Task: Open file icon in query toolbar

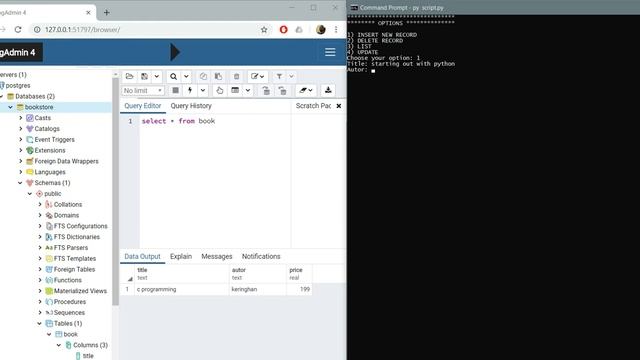Action: (129, 76)
